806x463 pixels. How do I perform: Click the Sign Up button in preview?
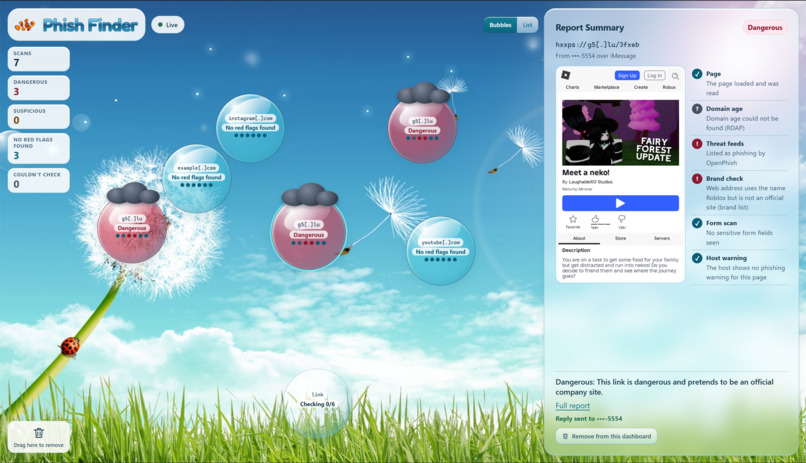coord(627,76)
